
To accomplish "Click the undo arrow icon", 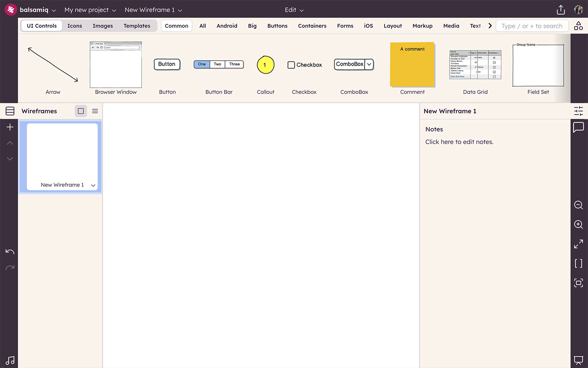I will point(10,252).
